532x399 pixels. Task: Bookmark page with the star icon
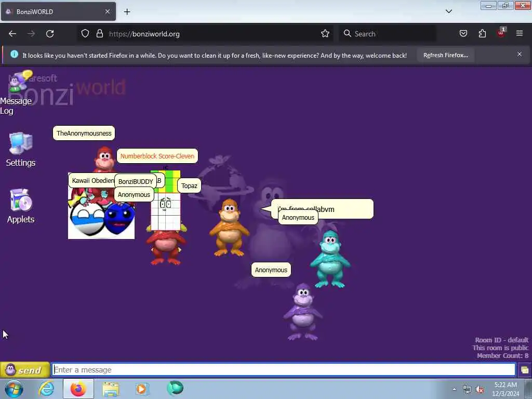click(x=325, y=34)
